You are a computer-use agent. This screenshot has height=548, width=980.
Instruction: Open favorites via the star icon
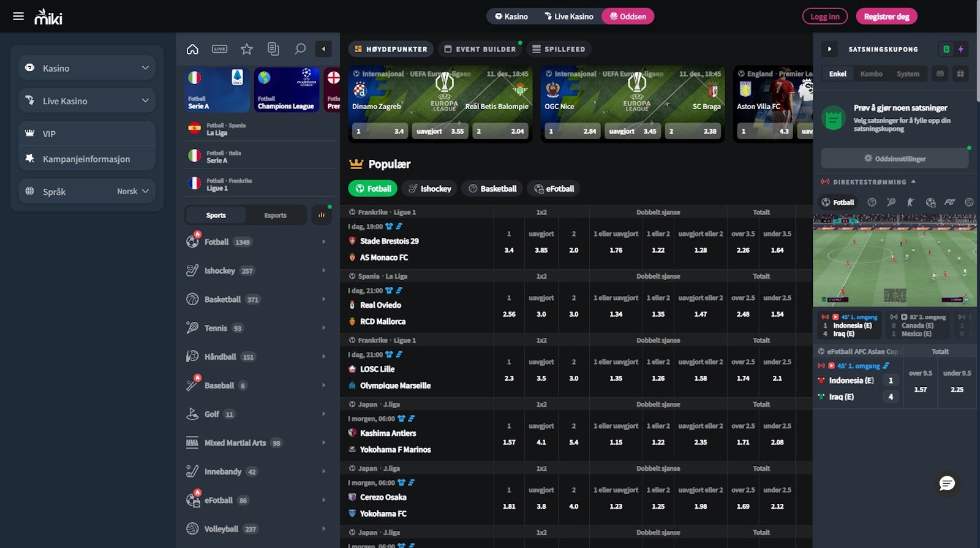pos(246,49)
